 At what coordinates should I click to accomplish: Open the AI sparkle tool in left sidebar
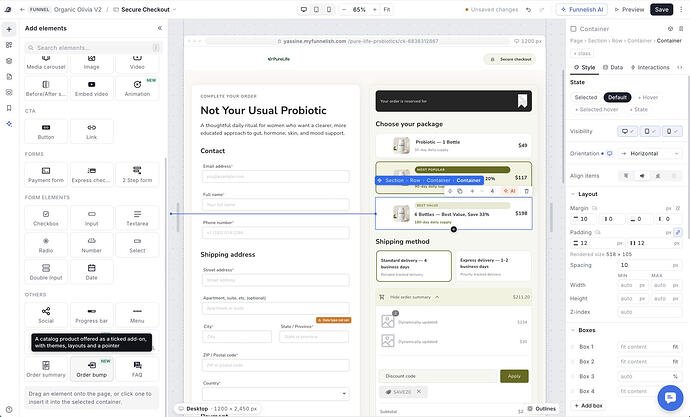point(9,124)
